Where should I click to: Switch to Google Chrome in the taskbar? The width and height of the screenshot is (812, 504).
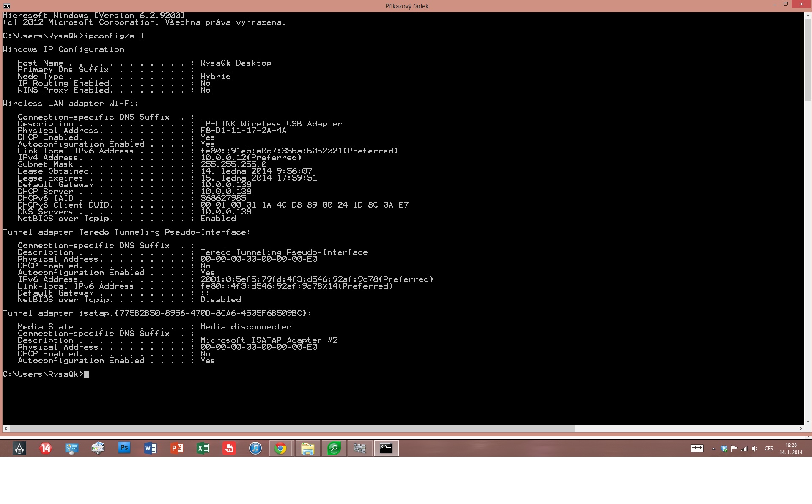tap(281, 448)
